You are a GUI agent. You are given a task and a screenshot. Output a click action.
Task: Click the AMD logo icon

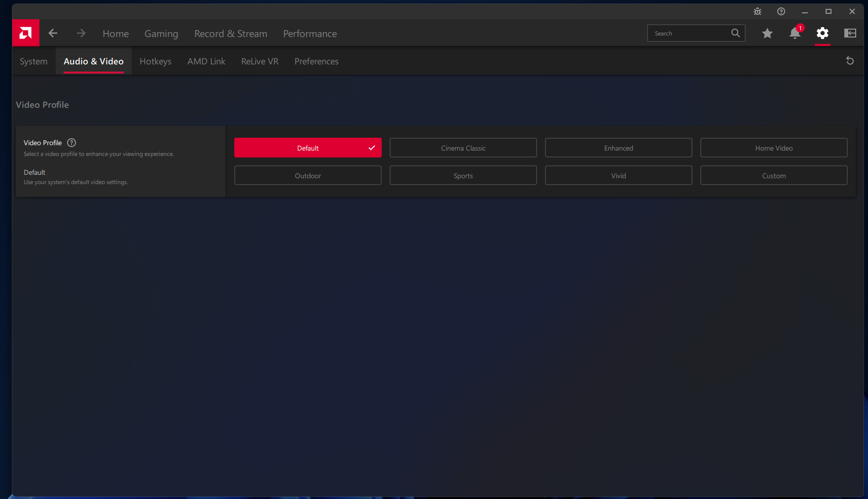(26, 33)
